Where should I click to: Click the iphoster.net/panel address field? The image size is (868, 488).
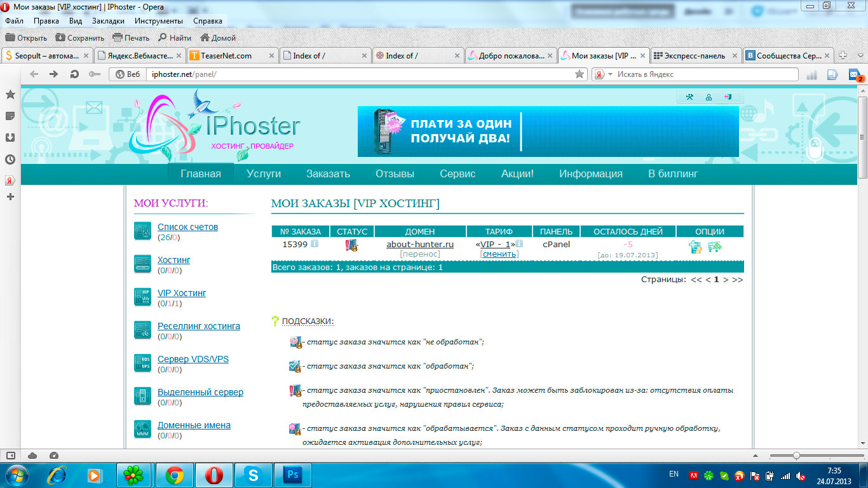pyautogui.click(x=360, y=74)
